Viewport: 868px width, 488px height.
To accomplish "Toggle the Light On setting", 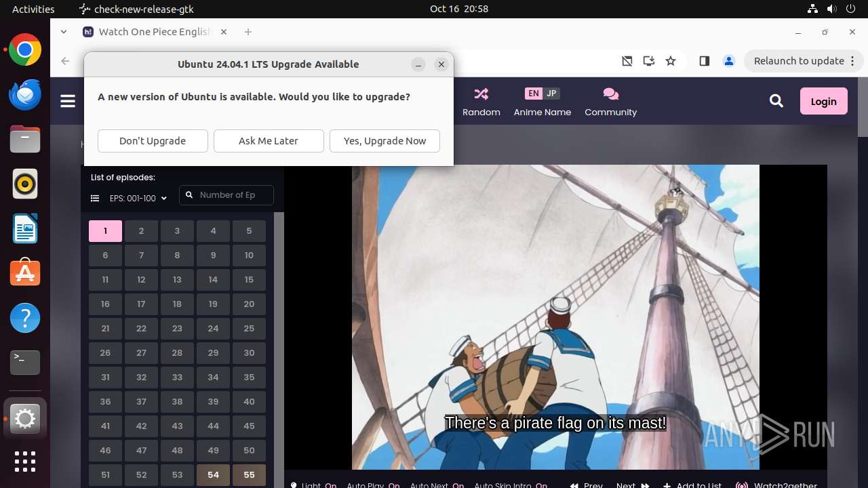I will pyautogui.click(x=313, y=485).
